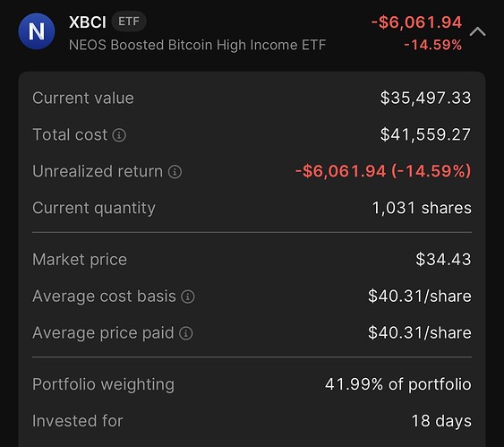Open NEOS Boosted Bitcoin High Income ETF name

(197, 45)
